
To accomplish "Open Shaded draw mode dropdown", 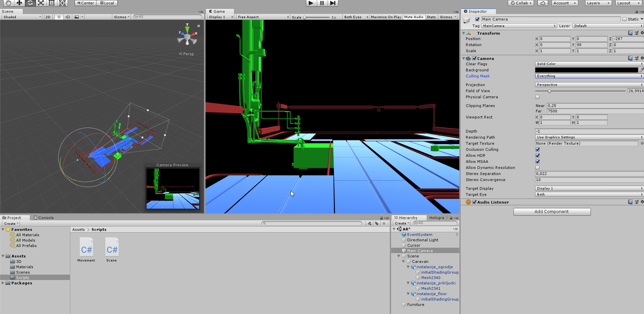I will (22, 17).
